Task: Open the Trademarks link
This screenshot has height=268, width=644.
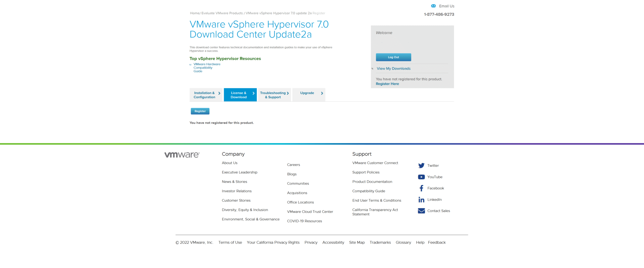Action: coord(380,243)
